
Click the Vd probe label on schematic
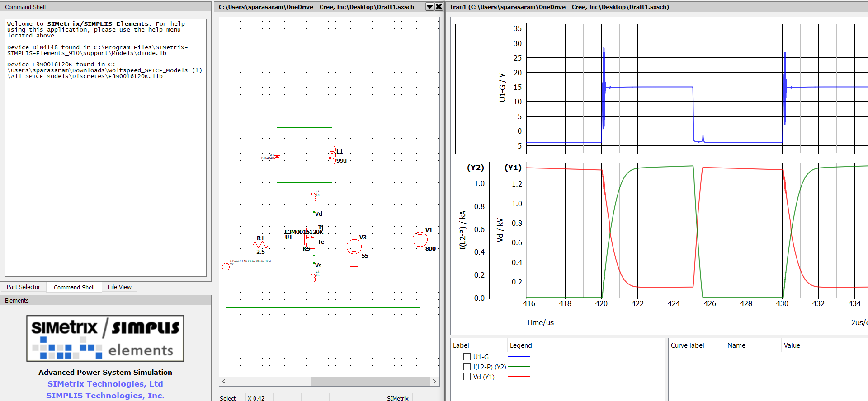point(319,214)
